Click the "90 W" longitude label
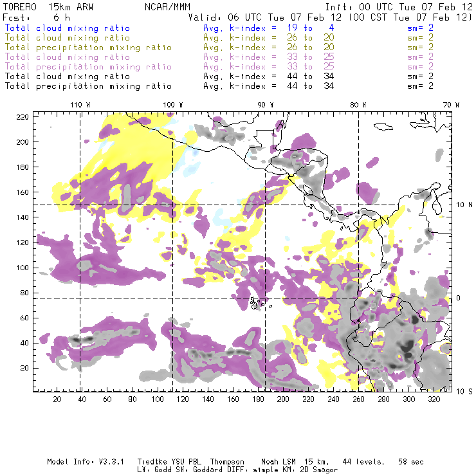The image size is (476, 476). (x=266, y=105)
